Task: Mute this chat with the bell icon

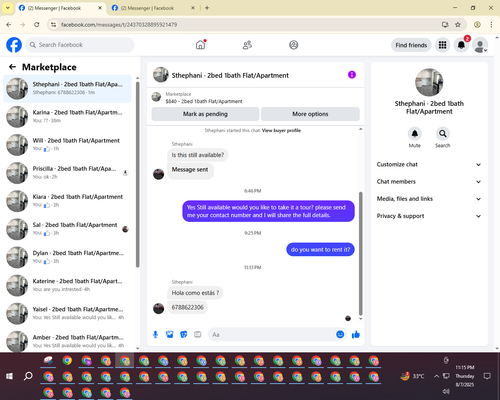Action: pos(415,134)
